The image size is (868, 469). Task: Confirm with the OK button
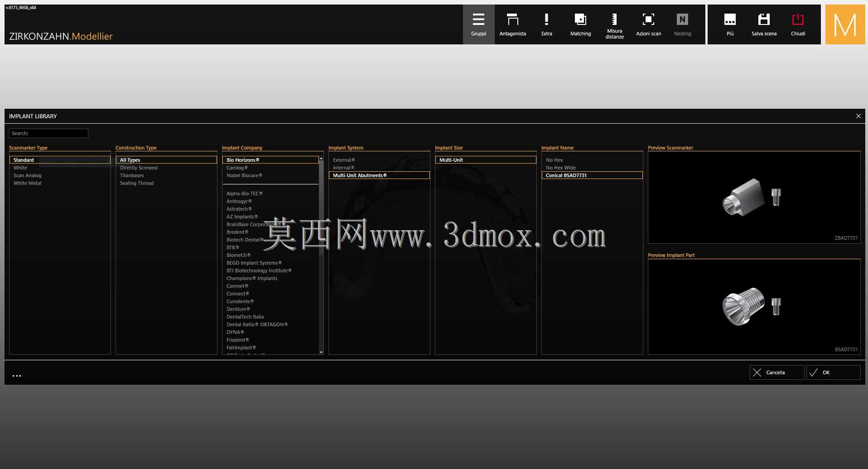[833, 372]
